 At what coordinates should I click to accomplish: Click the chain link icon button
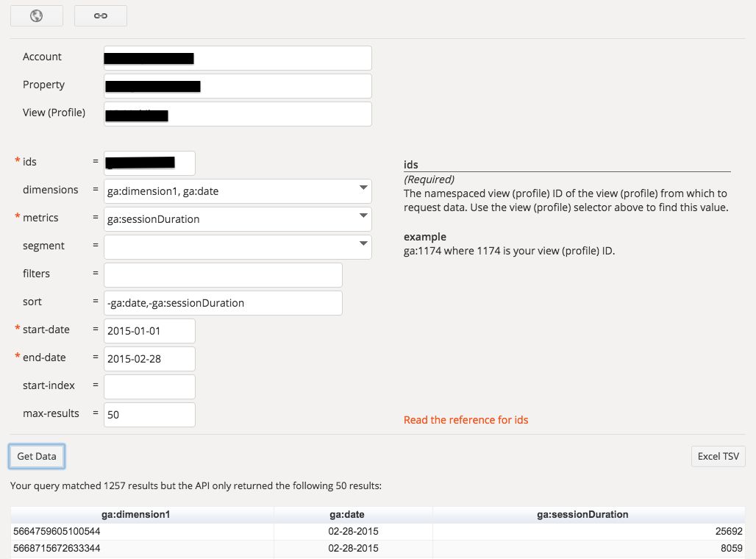click(101, 16)
